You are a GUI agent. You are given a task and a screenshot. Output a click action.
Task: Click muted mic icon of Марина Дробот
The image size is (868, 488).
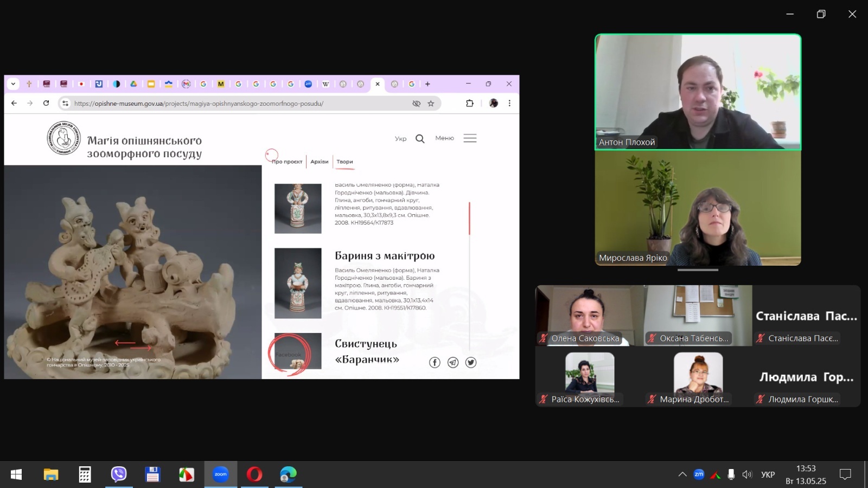tap(652, 400)
